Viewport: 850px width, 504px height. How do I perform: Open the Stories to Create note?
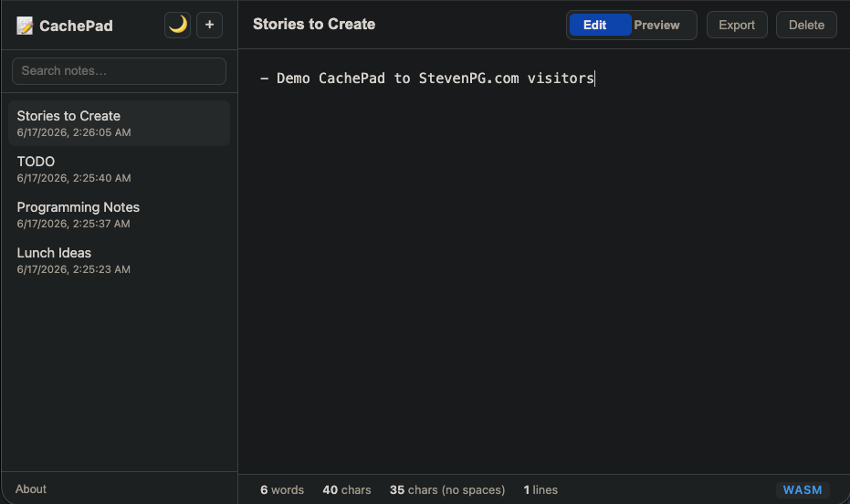pos(119,123)
